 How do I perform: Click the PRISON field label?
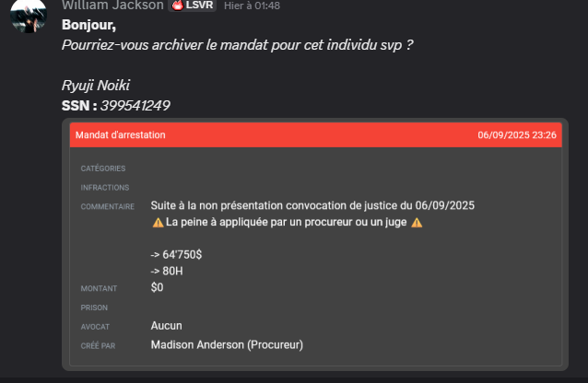[94, 308]
